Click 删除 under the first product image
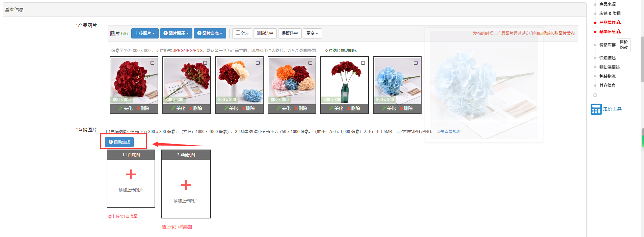644x237 pixels. pos(143,108)
